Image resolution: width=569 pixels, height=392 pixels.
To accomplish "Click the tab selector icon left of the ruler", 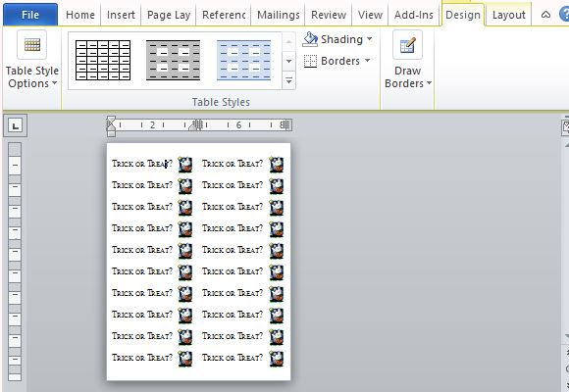I will [15, 125].
